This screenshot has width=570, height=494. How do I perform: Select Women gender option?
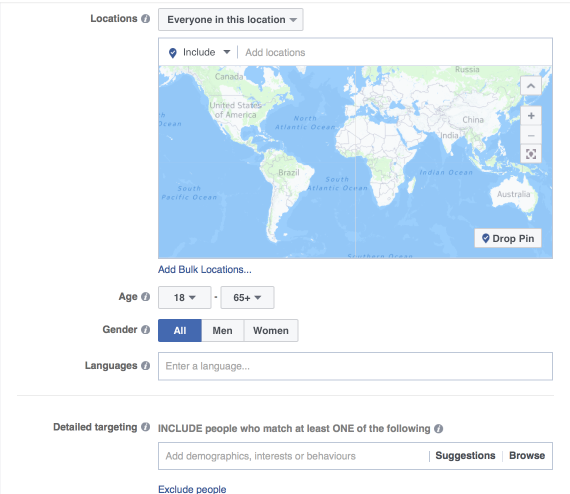pyautogui.click(x=271, y=330)
